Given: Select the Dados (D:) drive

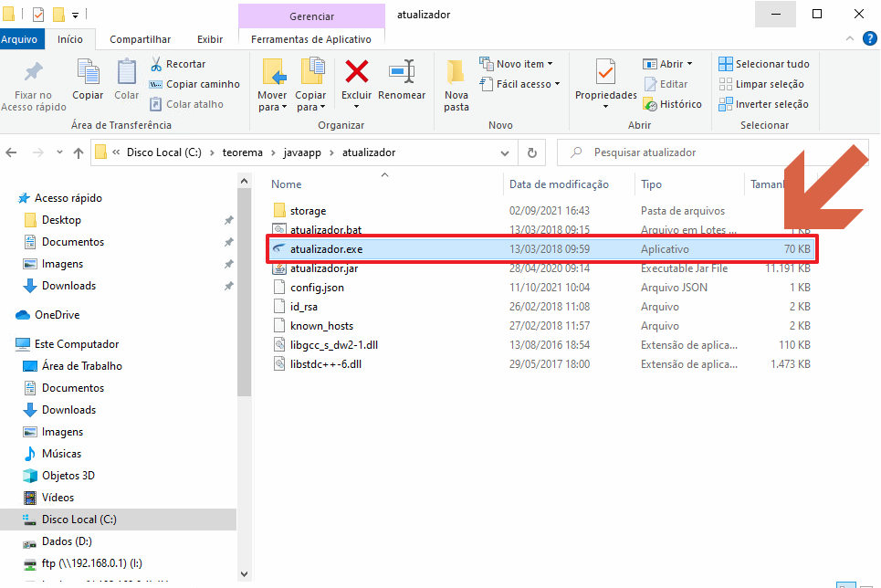Looking at the screenshot, I should tap(67, 541).
